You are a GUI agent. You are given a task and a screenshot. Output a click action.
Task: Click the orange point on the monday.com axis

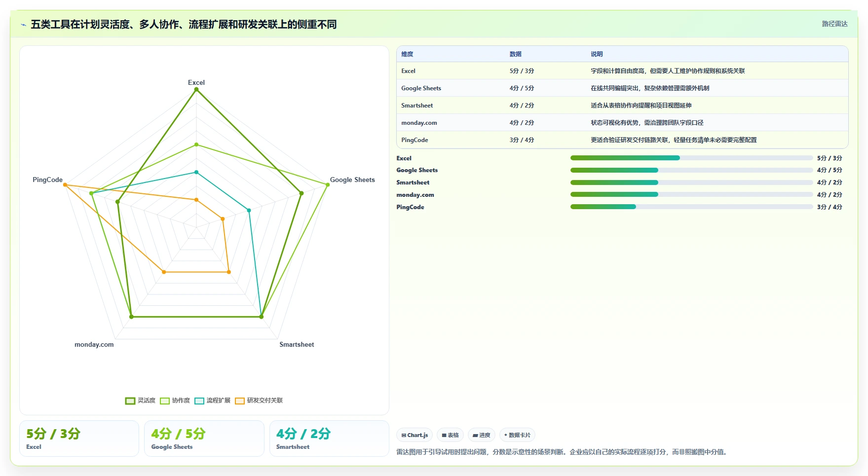pyautogui.click(x=164, y=272)
